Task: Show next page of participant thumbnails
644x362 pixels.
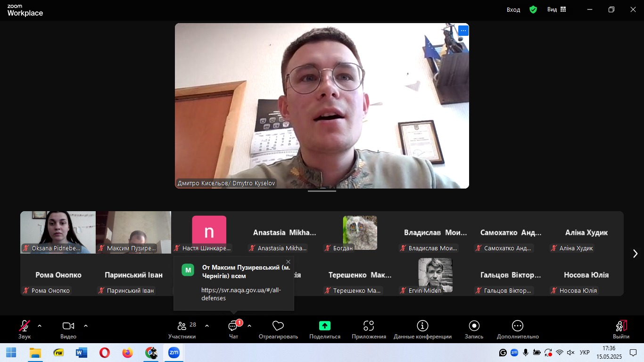Action: click(x=635, y=254)
